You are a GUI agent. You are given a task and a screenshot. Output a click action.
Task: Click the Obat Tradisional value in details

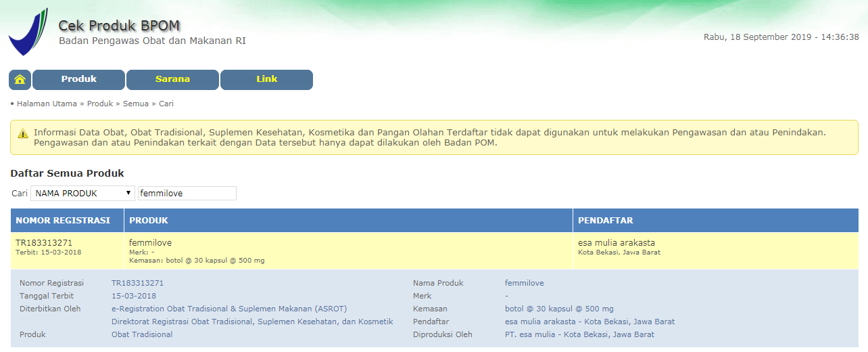142,334
